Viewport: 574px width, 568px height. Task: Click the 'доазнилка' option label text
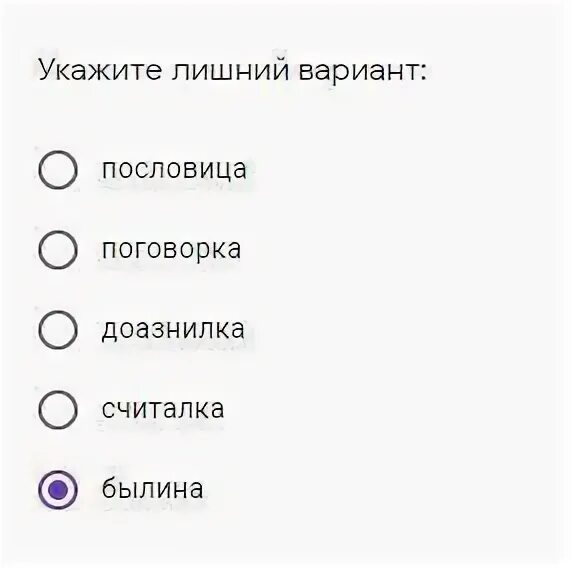(173, 329)
